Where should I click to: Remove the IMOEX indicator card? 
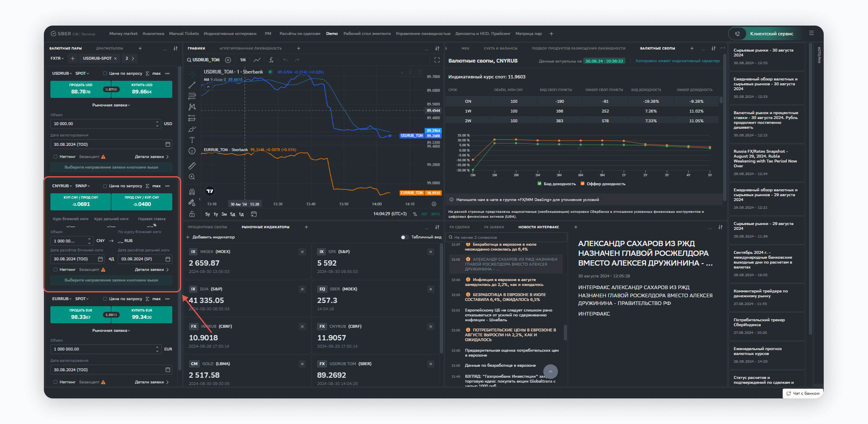tap(302, 252)
